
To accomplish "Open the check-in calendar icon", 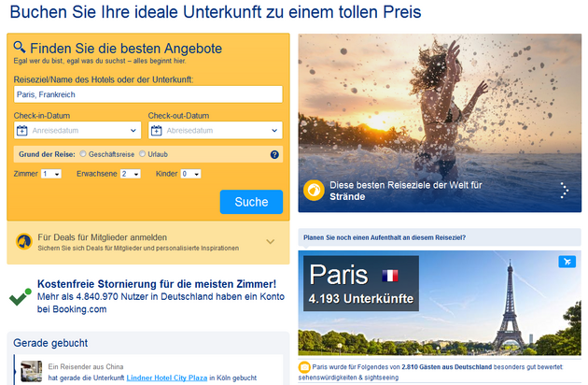I will tap(22, 130).
